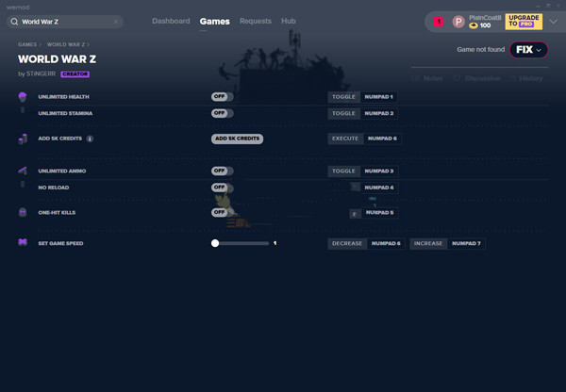The width and height of the screenshot is (566, 392).
Task: Click the Unlimited Health heart icon
Action: click(23, 97)
